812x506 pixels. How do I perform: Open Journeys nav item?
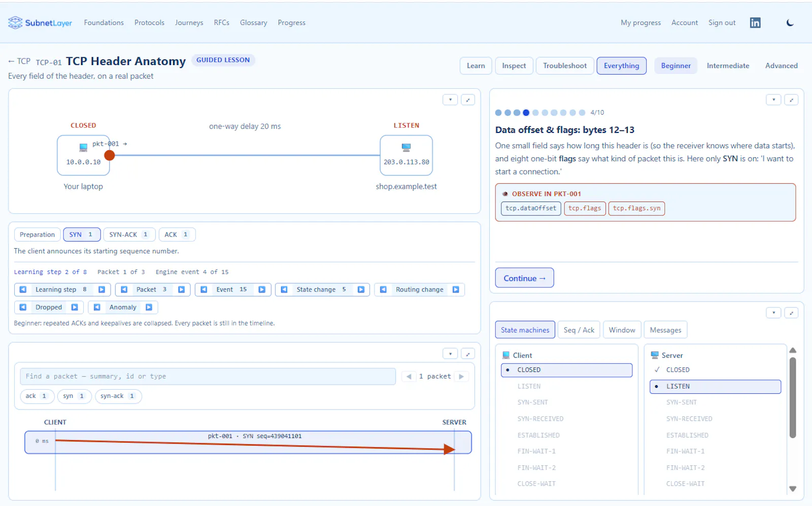click(189, 23)
